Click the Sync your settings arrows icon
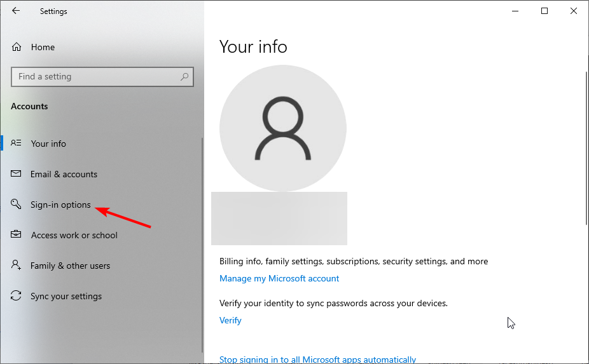 tap(16, 295)
